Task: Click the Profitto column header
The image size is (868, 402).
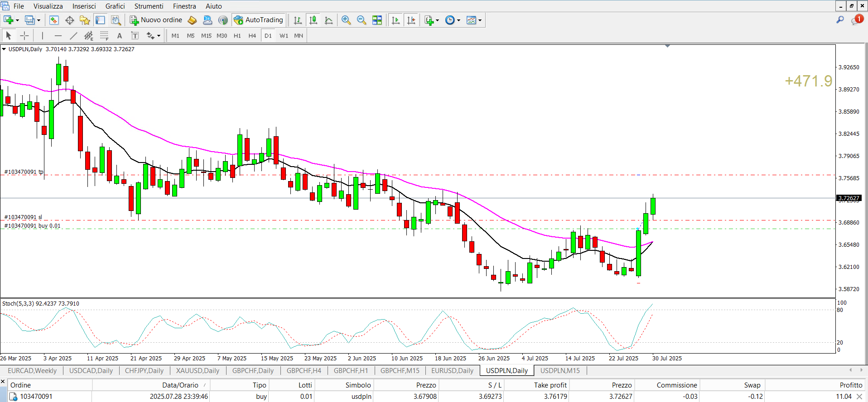Action: click(815, 385)
